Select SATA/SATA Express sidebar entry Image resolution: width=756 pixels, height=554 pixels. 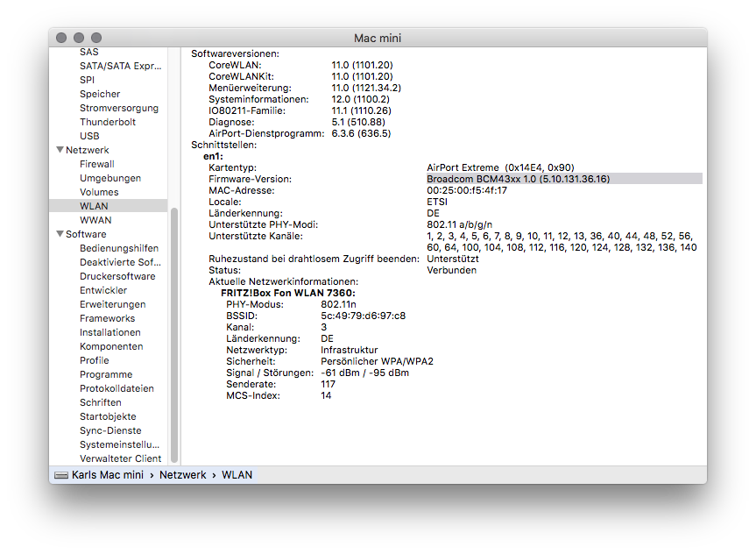click(121, 66)
